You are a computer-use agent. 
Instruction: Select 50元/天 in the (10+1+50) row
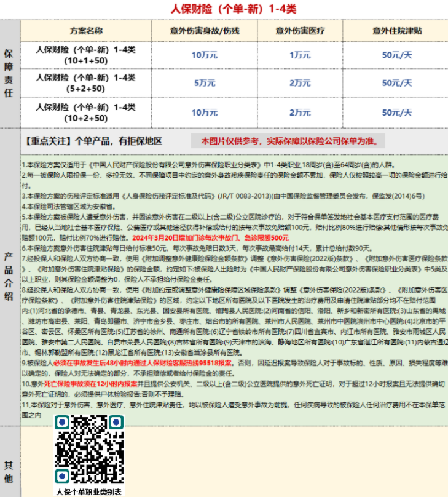pyautogui.click(x=397, y=55)
